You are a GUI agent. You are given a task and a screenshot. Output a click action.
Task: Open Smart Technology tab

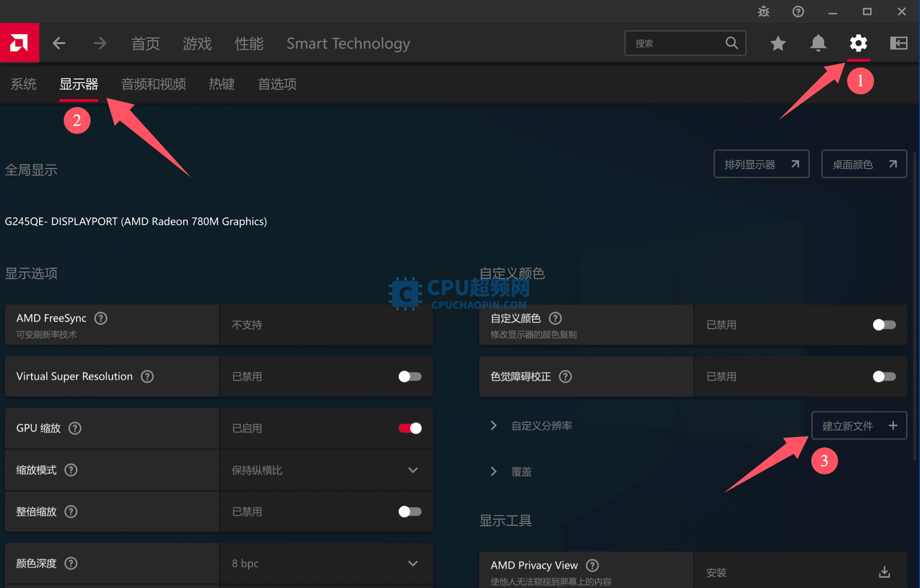click(x=348, y=44)
